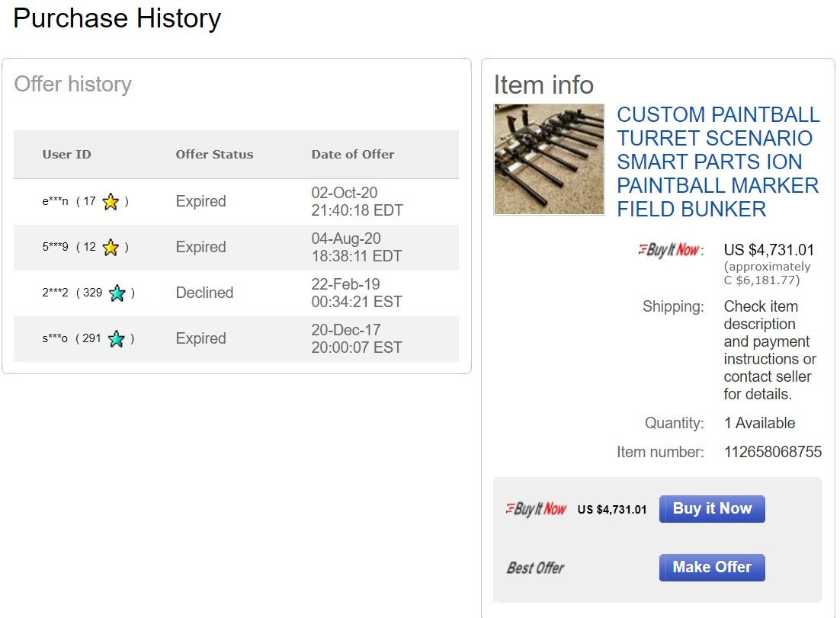Screen dimensions: 840x618
Task: Select the Date of Offer column header
Action: [352, 154]
